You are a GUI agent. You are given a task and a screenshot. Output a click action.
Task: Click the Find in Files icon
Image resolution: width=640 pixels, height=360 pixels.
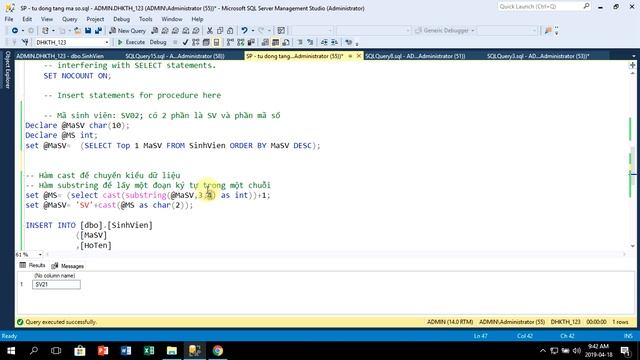pyautogui.click(x=548, y=31)
